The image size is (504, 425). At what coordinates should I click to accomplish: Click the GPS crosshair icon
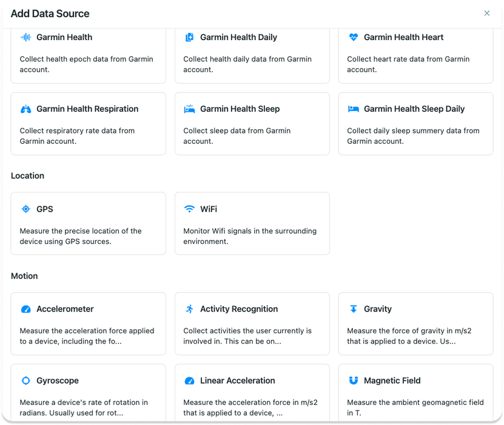point(25,209)
